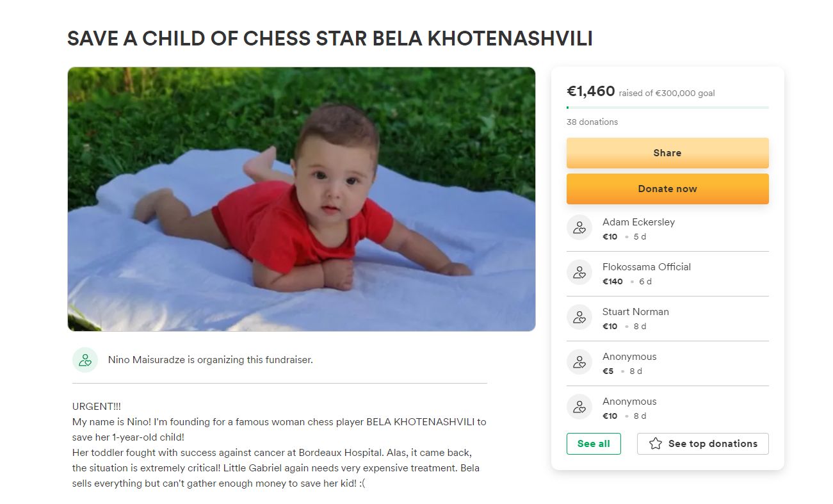Click the fundraising progress bar
833x504 pixels.
click(667, 108)
